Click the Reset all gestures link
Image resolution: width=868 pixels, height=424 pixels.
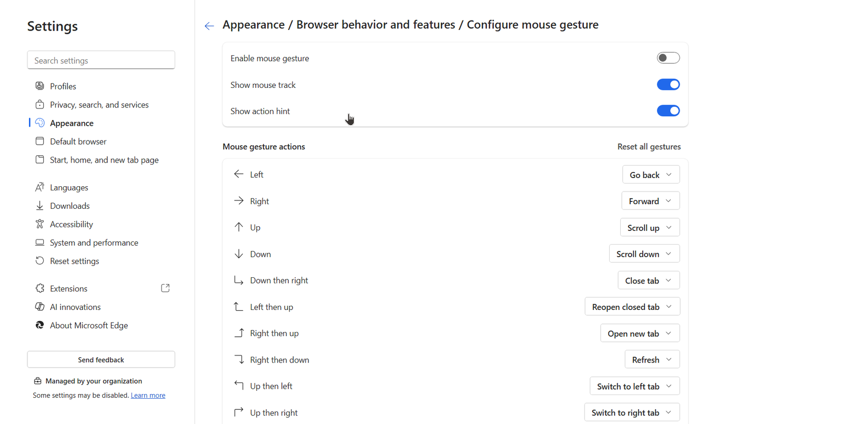(649, 146)
